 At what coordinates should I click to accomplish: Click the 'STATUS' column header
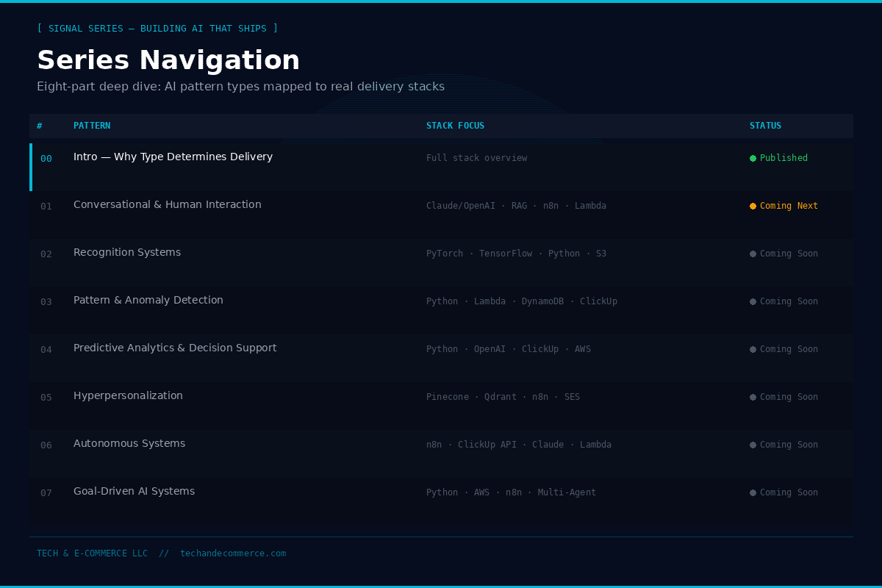(x=765, y=126)
